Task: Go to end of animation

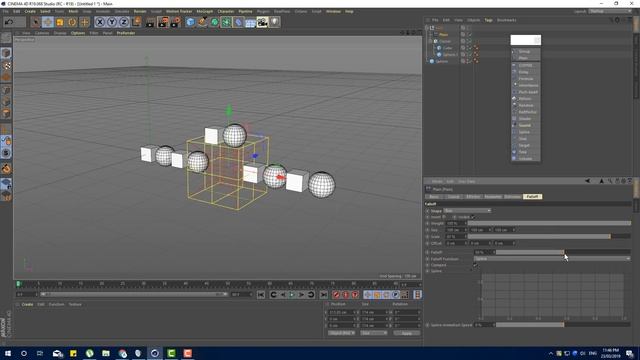Action: 324,295
